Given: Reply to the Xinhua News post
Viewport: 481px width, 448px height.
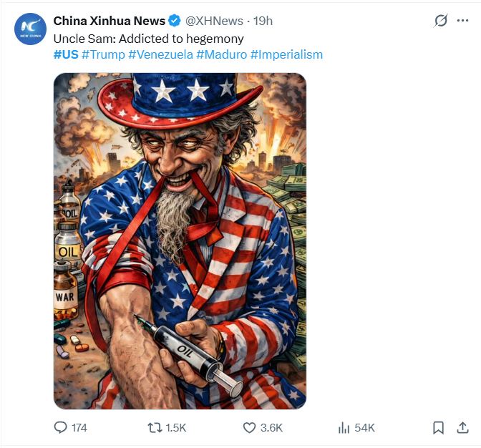Looking at the screenshot, I should click(61, 427).
